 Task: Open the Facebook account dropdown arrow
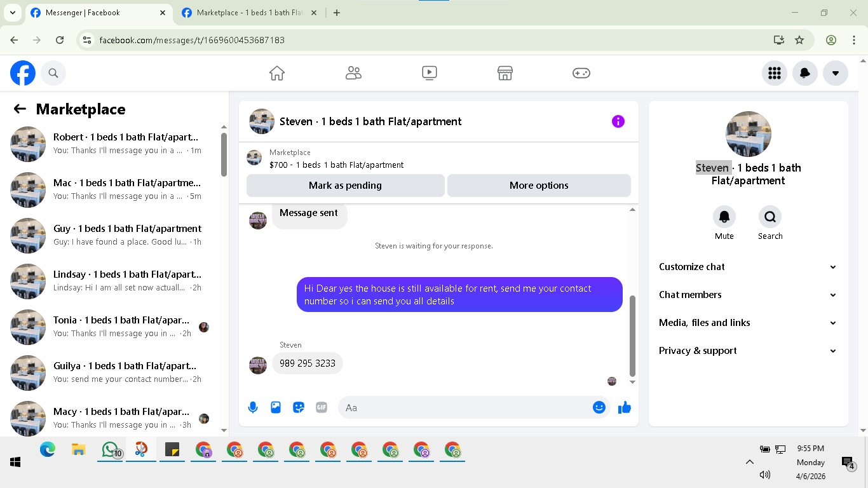pyautogui.click(x=836, y=73)
